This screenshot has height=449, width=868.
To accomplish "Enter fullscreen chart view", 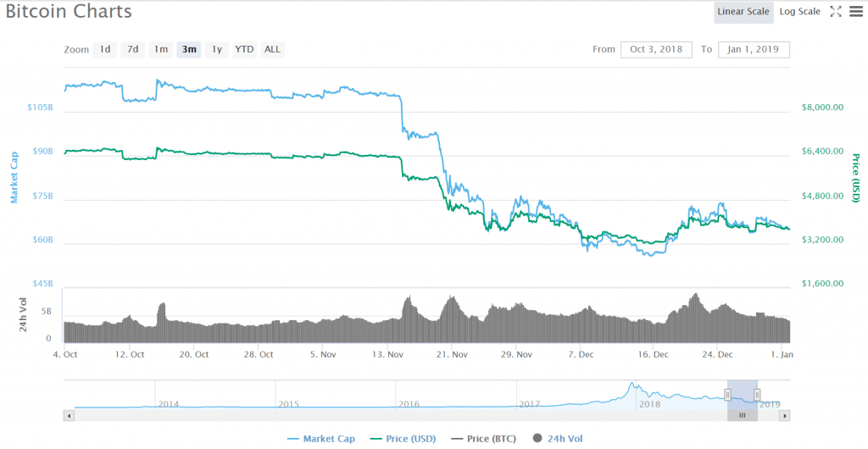I will (x=835, y=12).
